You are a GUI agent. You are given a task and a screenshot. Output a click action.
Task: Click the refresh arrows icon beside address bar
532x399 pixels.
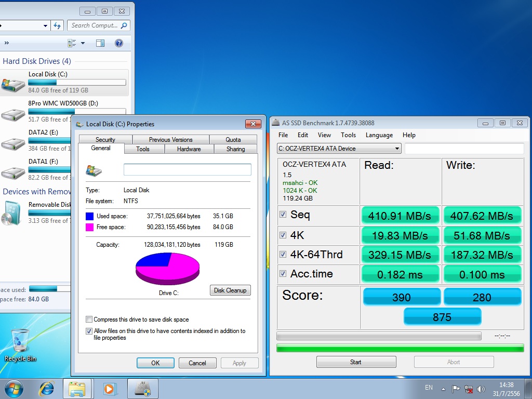click(57, 25)
